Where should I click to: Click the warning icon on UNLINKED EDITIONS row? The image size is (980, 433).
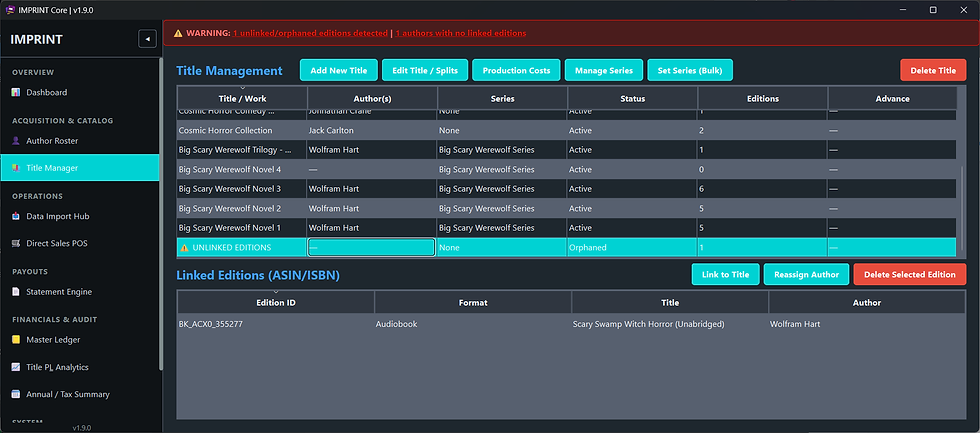pyautogui.click(x=184, y=247)
